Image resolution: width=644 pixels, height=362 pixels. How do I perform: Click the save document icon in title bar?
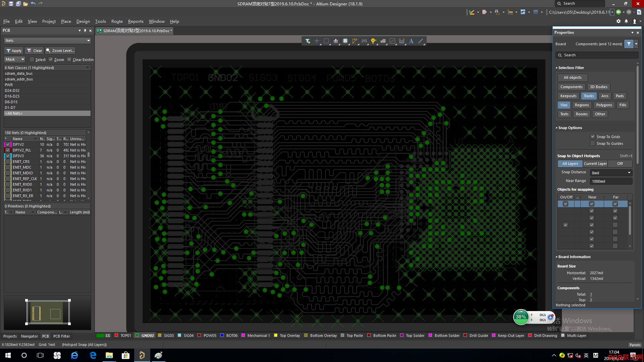11,4
